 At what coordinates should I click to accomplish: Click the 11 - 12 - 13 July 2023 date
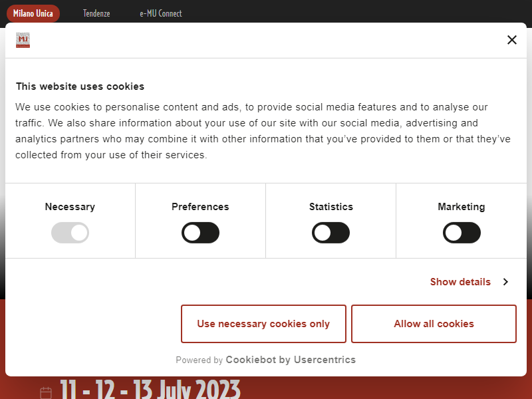point(150,390)
